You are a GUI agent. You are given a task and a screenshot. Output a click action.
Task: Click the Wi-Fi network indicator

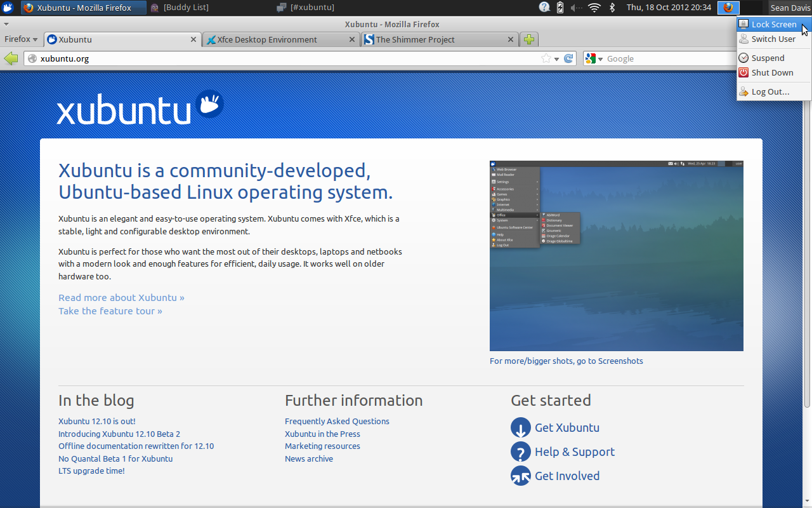pos(594,8)
